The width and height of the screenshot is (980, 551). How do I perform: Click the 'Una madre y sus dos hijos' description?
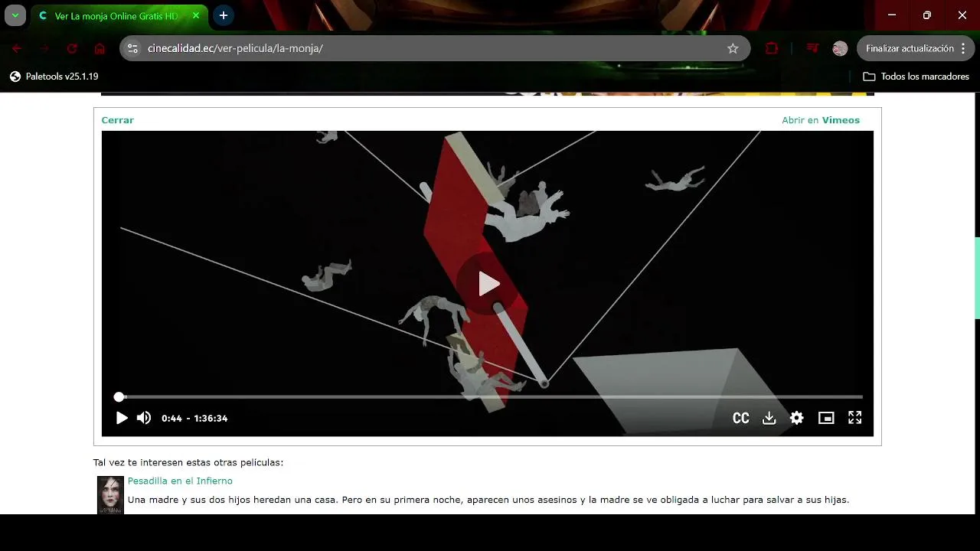[x=488, y=500]
